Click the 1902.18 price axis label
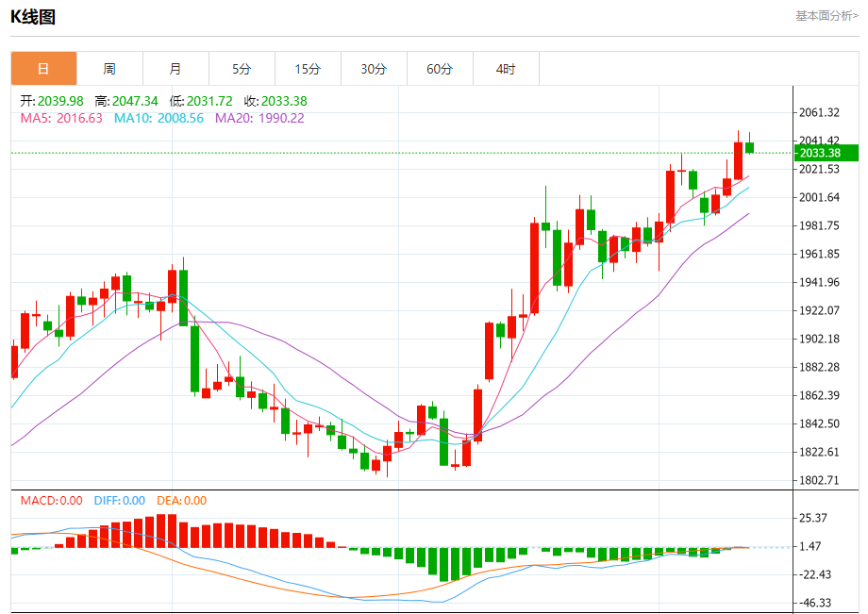868x614 pixels. [x=819, y=339]
